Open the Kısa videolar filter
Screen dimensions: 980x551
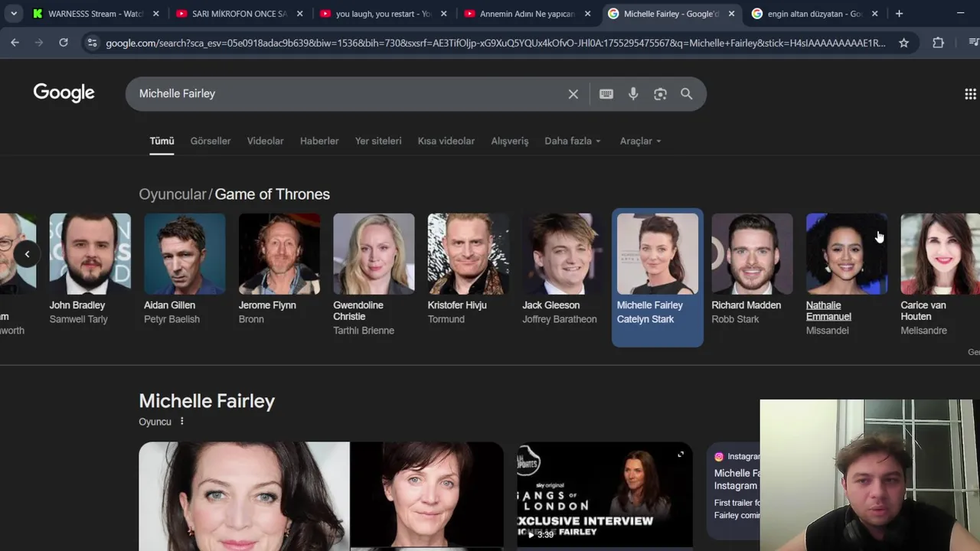pos(446,141)
